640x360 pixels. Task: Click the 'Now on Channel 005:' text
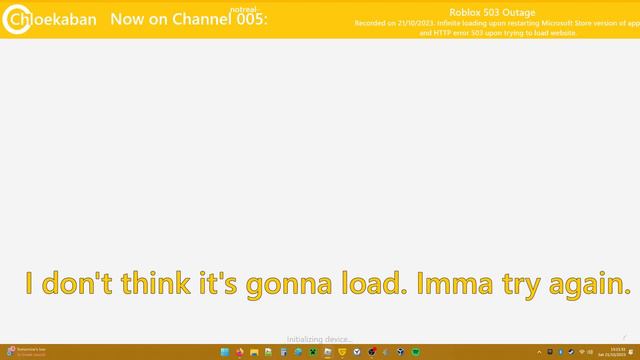pyautogui.click(x=189, y=19)
